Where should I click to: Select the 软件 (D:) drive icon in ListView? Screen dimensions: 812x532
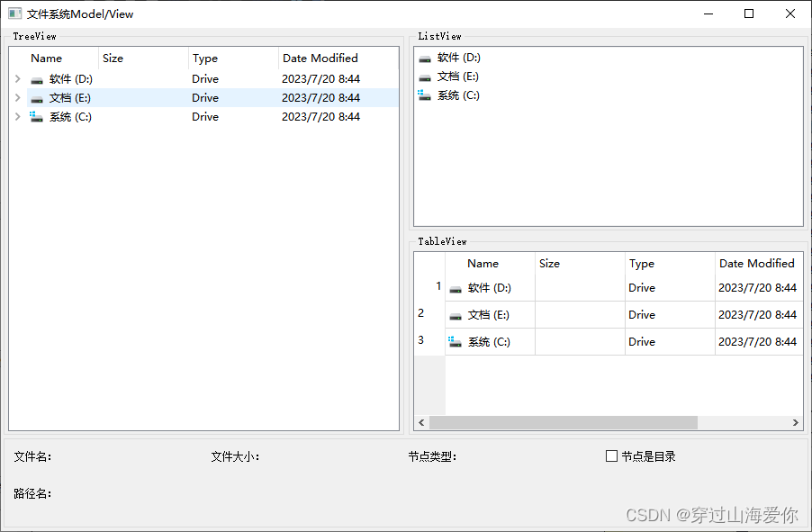[x=424, y=58]
